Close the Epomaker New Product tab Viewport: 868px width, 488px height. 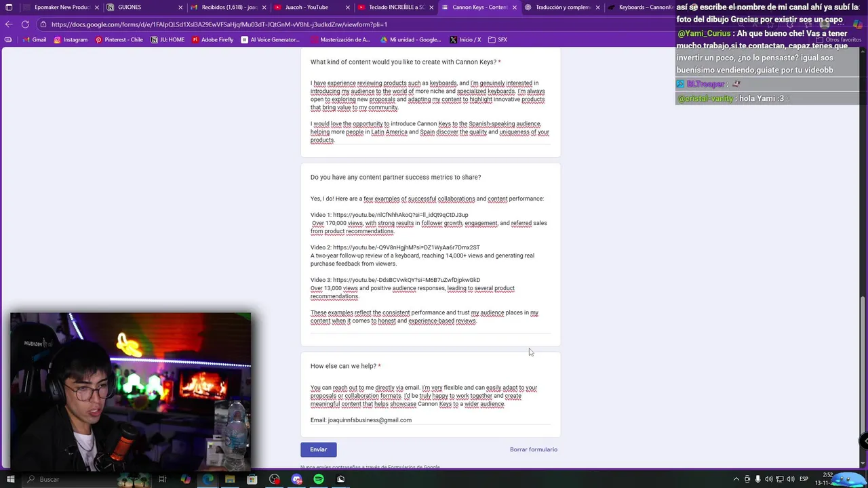[x=97, y=7]
